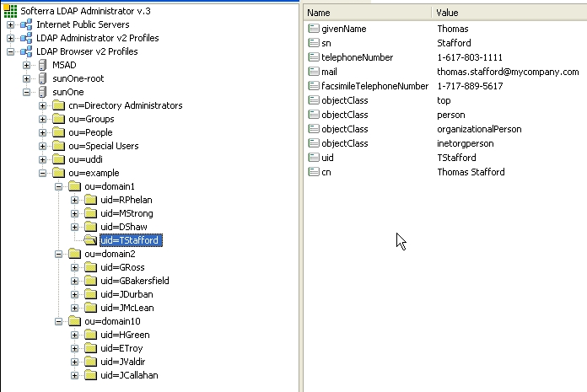Click the cn attribute icon
This screenshot has width=587, height=392.
(314, 172)
